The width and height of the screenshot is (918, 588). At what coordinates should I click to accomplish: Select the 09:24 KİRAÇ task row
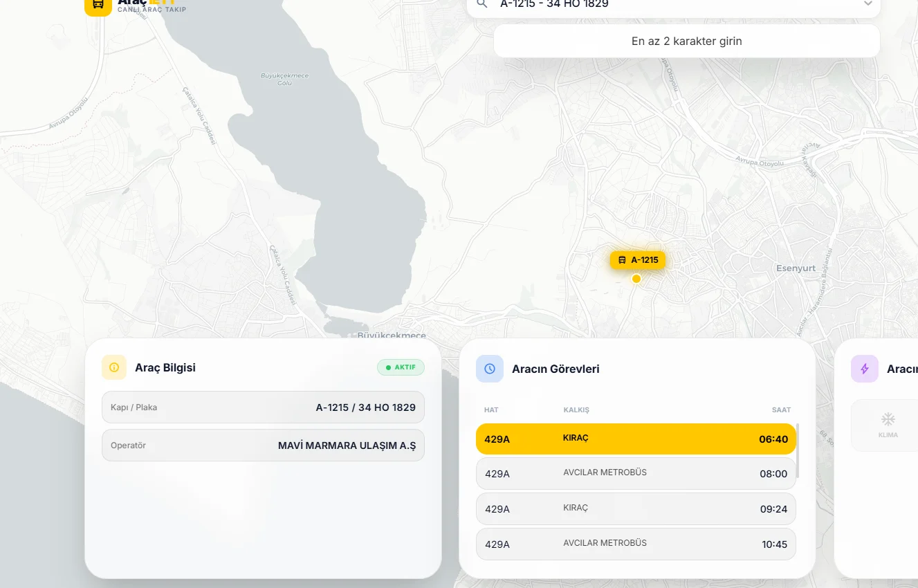click(635, 509)
